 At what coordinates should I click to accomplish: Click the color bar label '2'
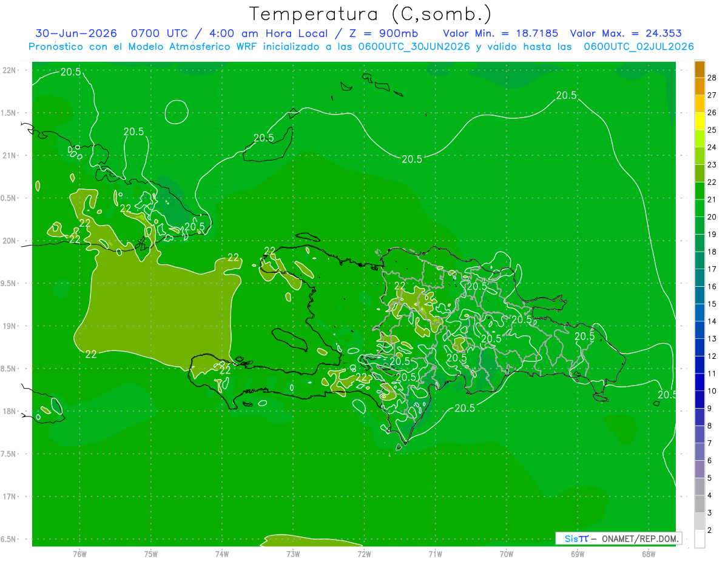point(710,530)
